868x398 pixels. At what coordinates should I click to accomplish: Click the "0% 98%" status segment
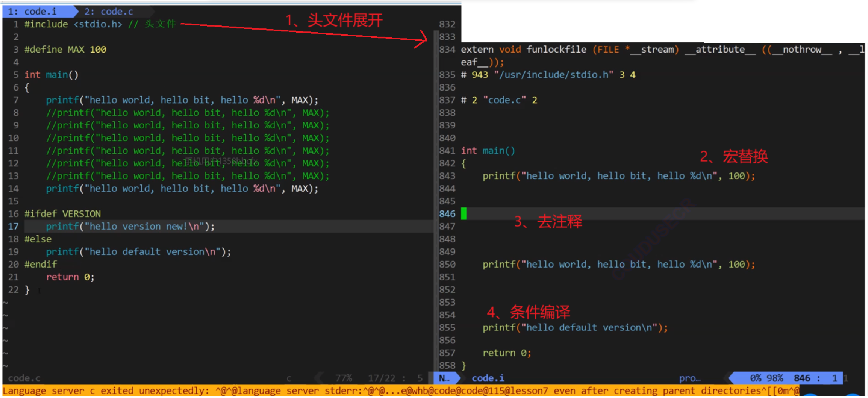tap(766, 378)
